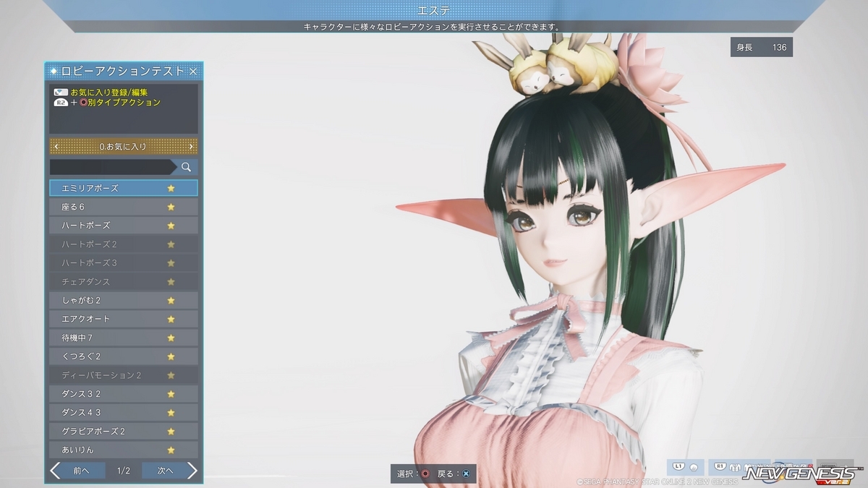This screenshot has width=868, height=488.
Task: Toggle favorite star on ハートポーズ2
Action: pyautogui.click(x=171, y=244)
